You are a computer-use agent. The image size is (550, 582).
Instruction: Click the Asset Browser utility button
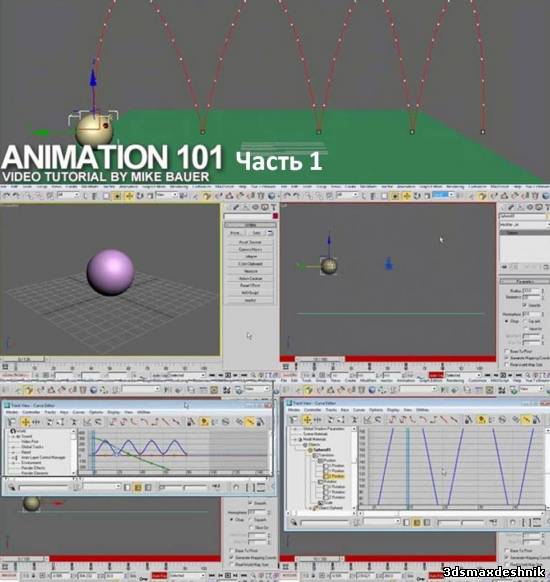[x=250, y=242]
